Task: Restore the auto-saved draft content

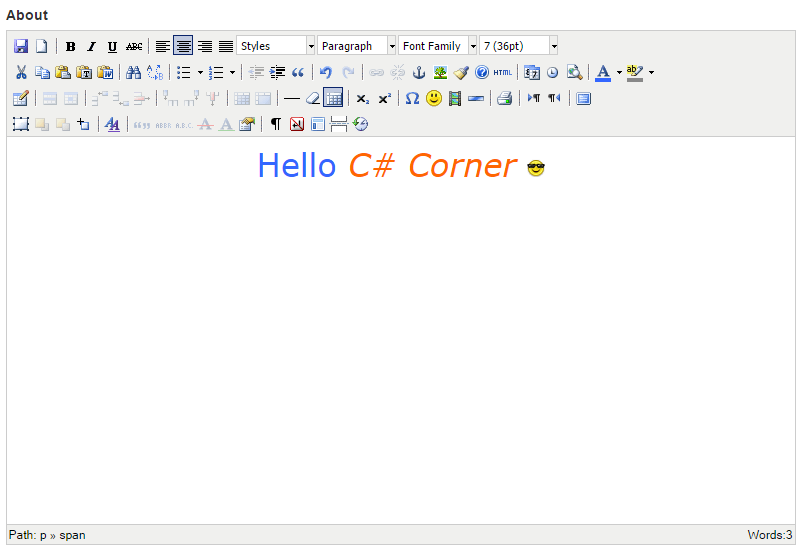Action: coord(360,124)
